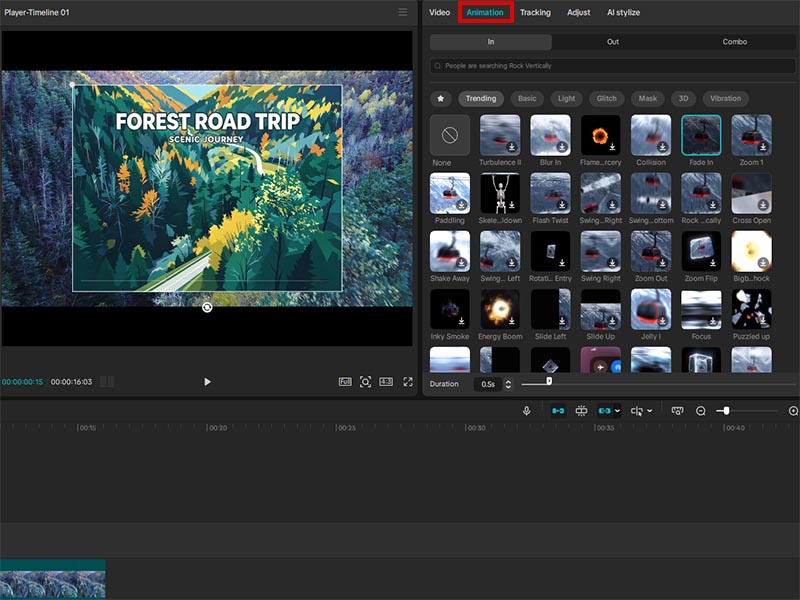
Task: Apply the Flash Twist animation
Action: (551, 193)
